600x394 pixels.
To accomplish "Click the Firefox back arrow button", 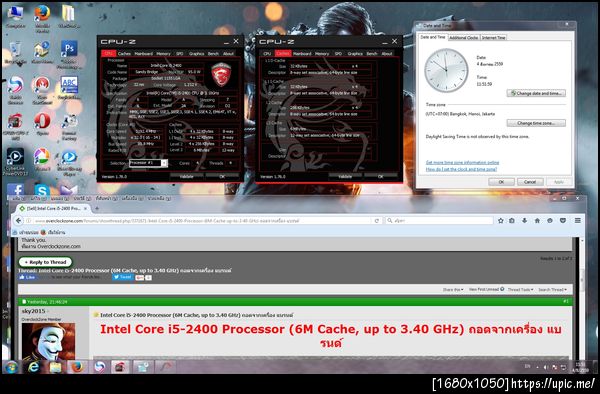I will [18, 221].
